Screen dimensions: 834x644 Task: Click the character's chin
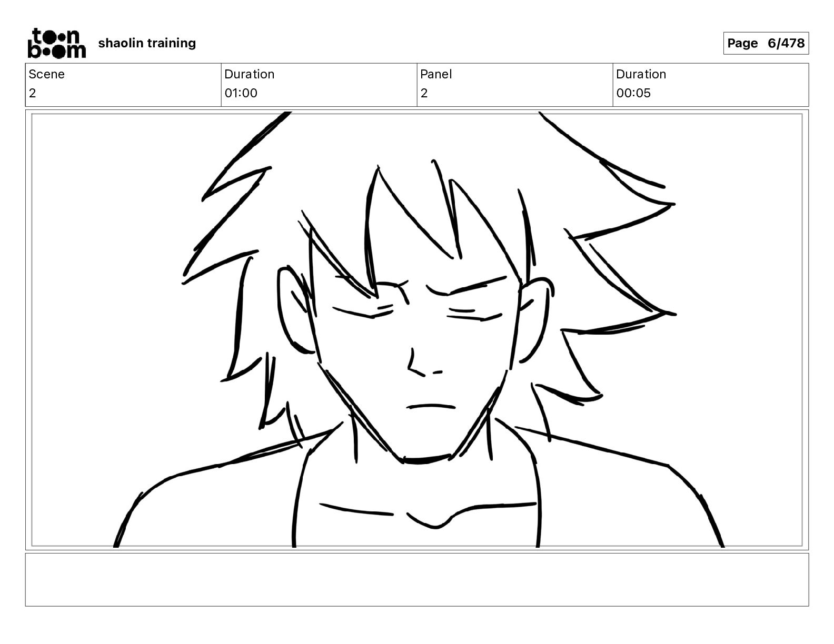tap(426, 459)
